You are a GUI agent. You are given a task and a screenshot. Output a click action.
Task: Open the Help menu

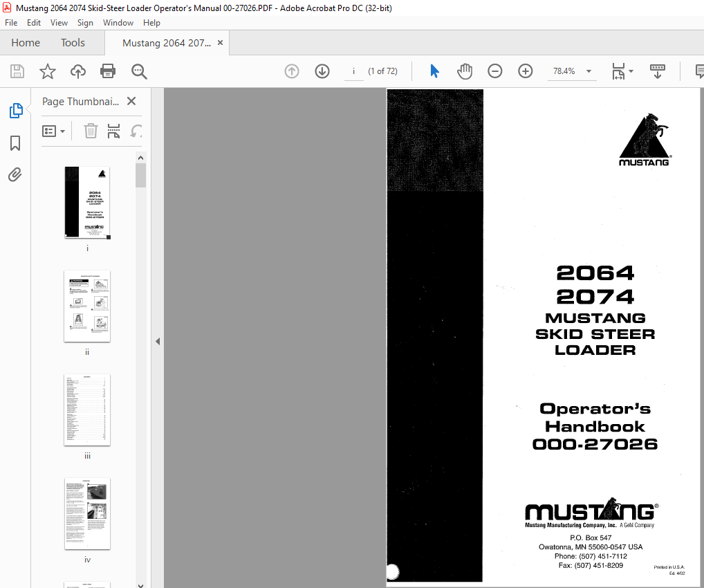pyautogui.click(x=151, y=22)
